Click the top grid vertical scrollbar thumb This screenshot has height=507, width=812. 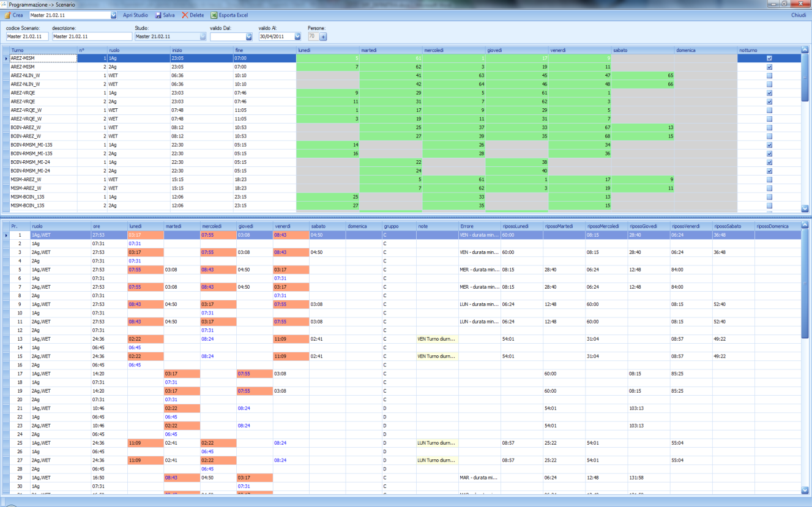click(805, 77)
